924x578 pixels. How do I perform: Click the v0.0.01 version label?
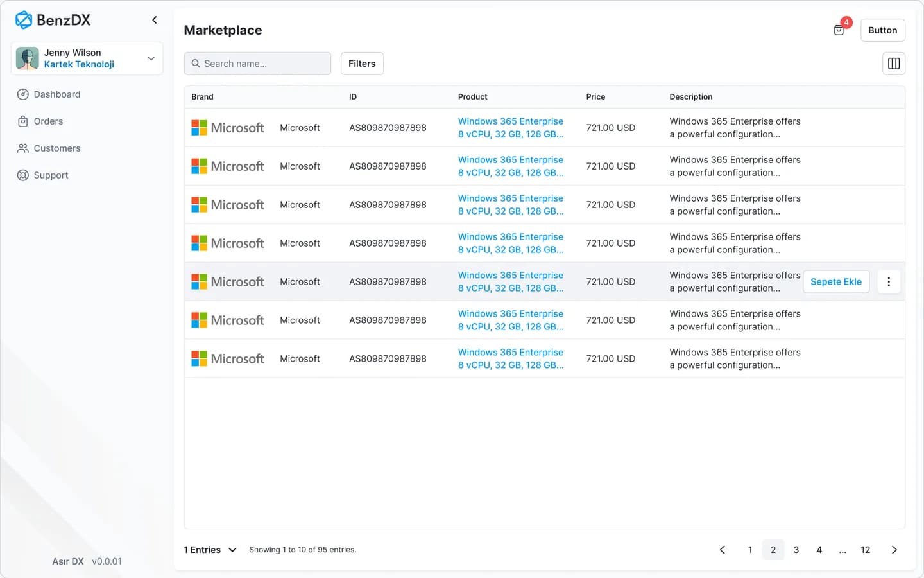tap(107, 561)
